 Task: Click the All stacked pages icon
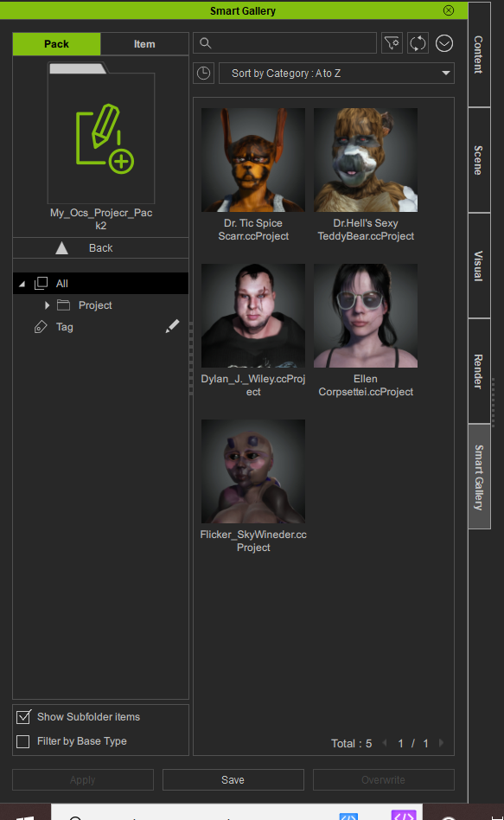click(41, 283)
